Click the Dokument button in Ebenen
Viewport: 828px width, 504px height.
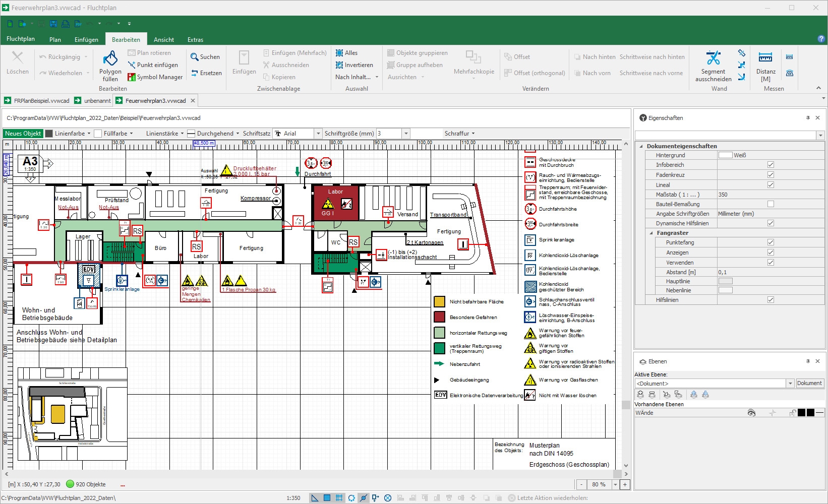click(809, 384)
